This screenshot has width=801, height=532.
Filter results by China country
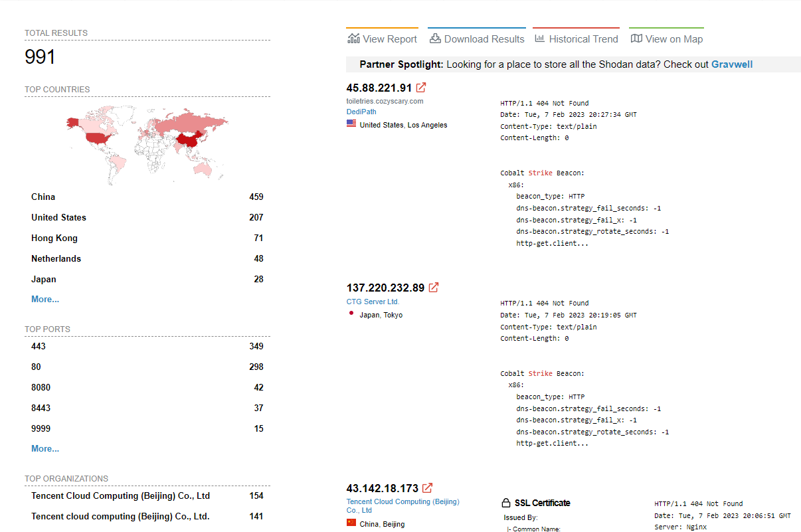pos(43,197)
